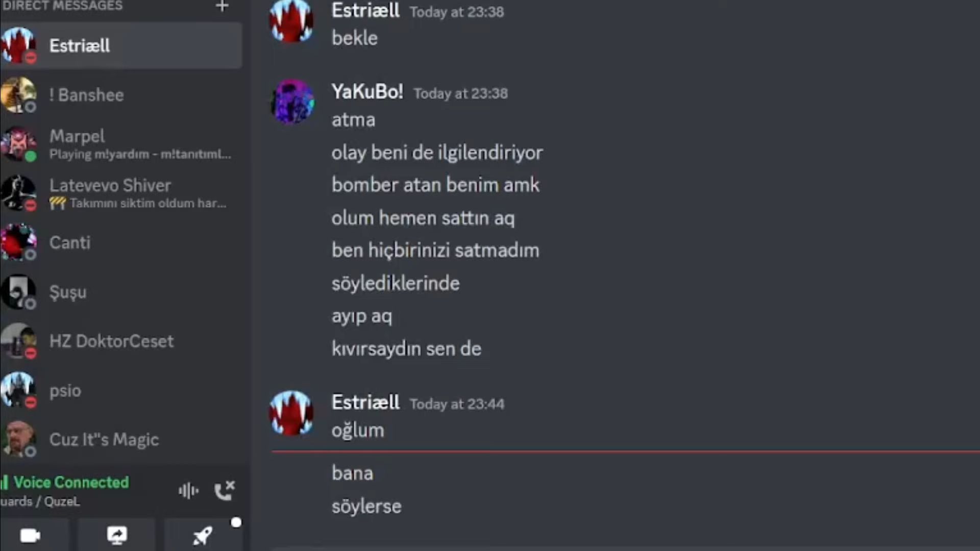This screenshot has height=551, width=980.
Task: Click the Voice Connected status text
Action: (71, 482)
